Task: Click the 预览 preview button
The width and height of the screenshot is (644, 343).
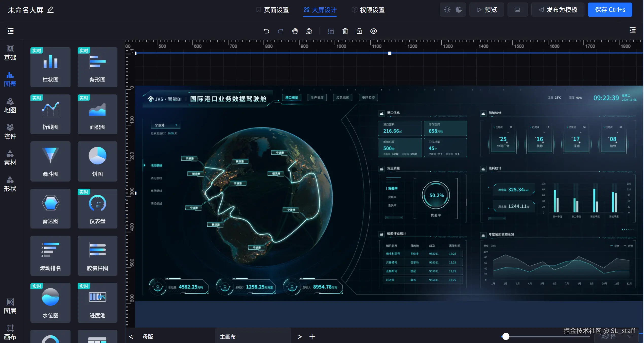Action: coord(486,10)
